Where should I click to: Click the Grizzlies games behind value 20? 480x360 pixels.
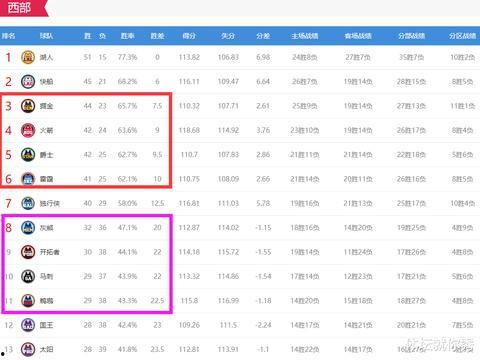pos(157,228)
